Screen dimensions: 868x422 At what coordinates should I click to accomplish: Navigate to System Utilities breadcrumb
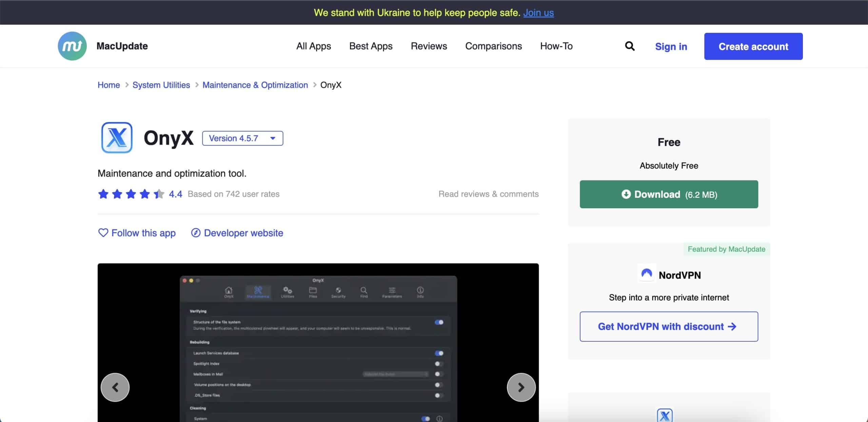click(x=161, y=85)
